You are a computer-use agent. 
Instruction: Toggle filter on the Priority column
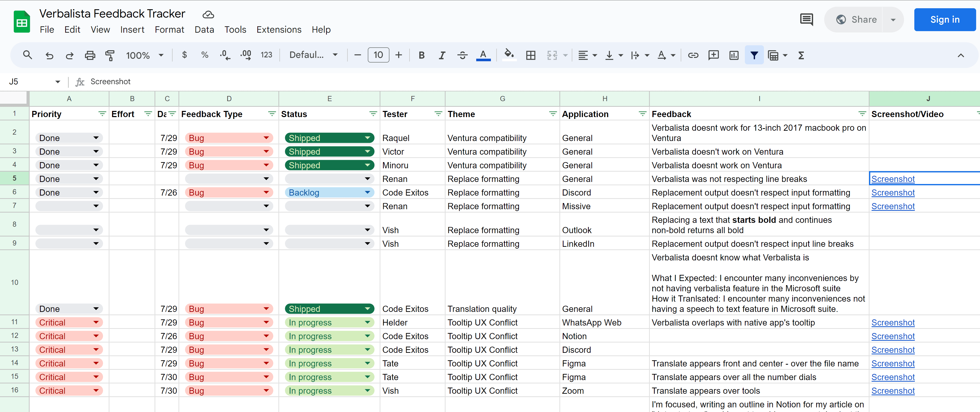pos(102,114)
